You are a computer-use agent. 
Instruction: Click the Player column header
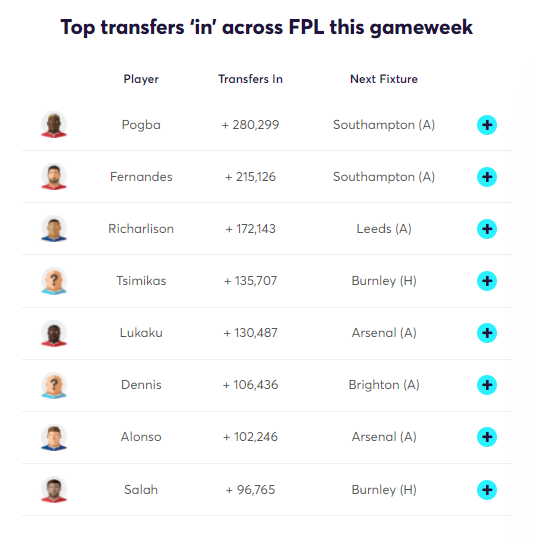click(x=141, y=79)
